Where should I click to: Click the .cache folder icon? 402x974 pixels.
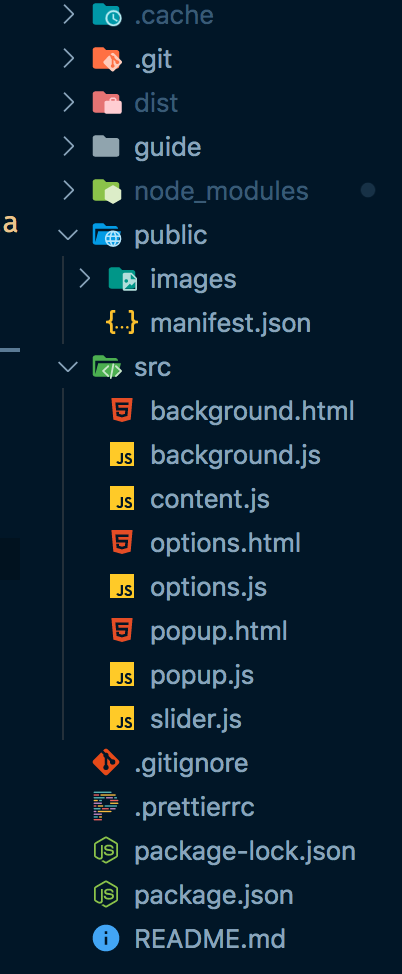click(106, 15)
